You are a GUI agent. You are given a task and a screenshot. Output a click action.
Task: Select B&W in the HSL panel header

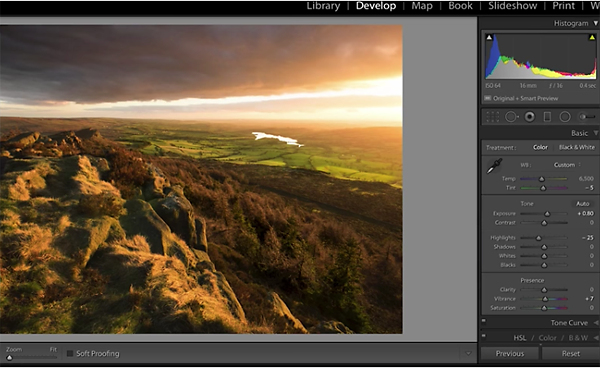578,338
